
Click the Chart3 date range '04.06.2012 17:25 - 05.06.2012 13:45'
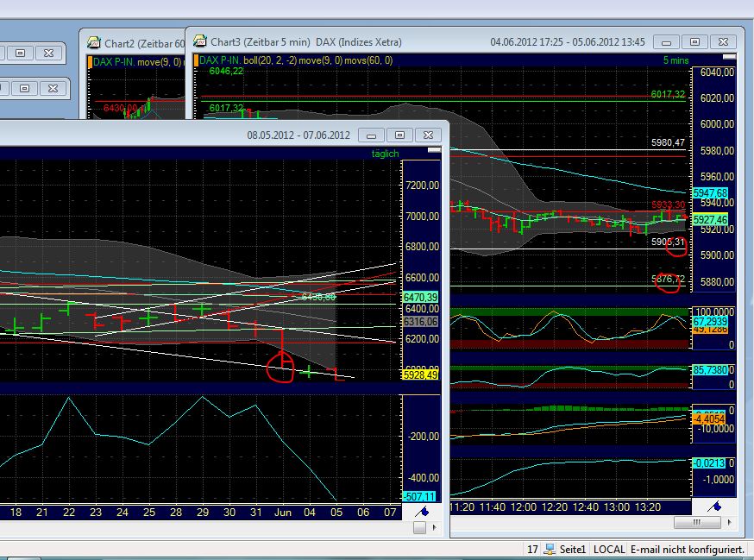pos(568,42)
